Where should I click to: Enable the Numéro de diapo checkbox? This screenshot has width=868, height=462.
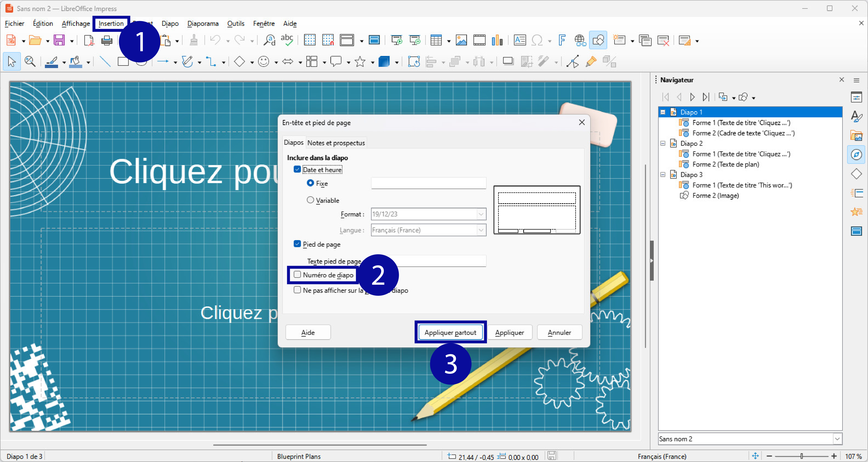point(297,275)
